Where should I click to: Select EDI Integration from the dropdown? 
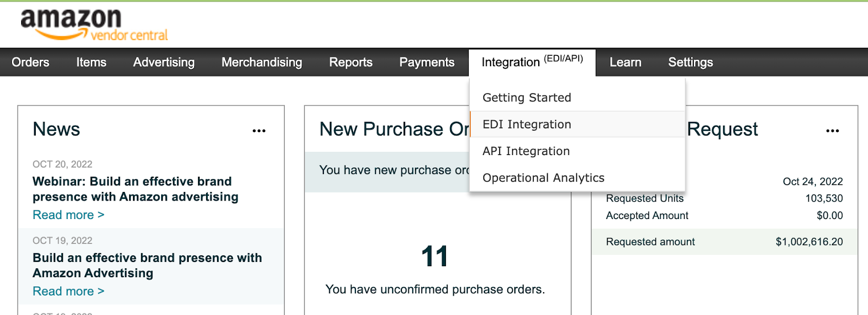tap(577, 124)
